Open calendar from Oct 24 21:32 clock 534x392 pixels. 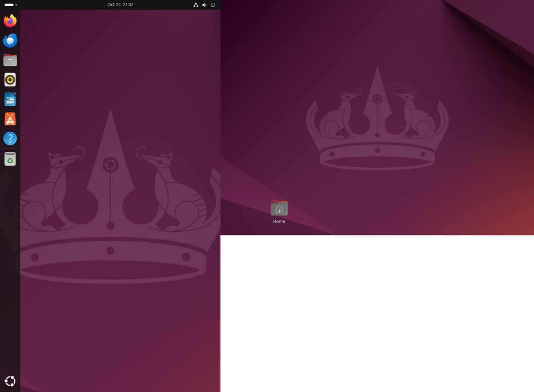coord(121,5)
